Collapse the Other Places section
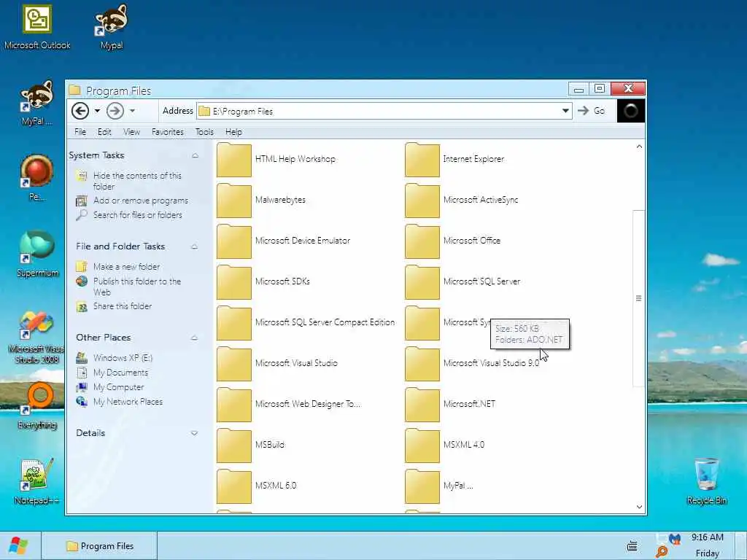Screen dimensions: 747x560 [194, 338]
